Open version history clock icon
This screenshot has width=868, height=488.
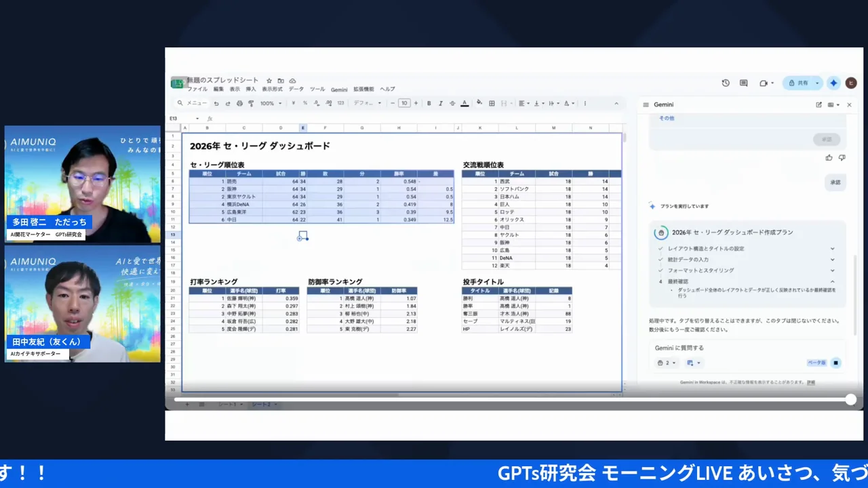click(x=726, y=83)
